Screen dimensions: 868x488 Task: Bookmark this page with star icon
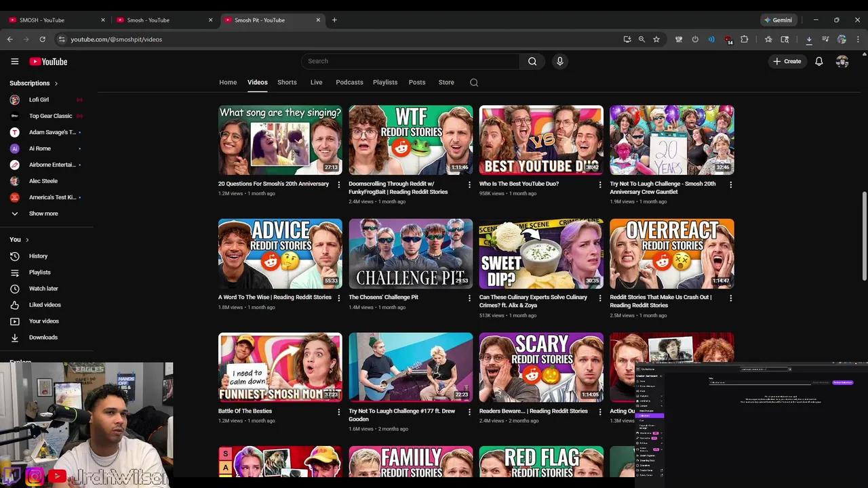[x=656, y=39]
